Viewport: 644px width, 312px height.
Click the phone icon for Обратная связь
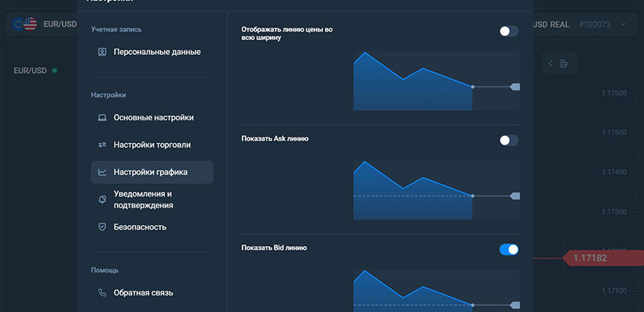(x=102, y=292)
